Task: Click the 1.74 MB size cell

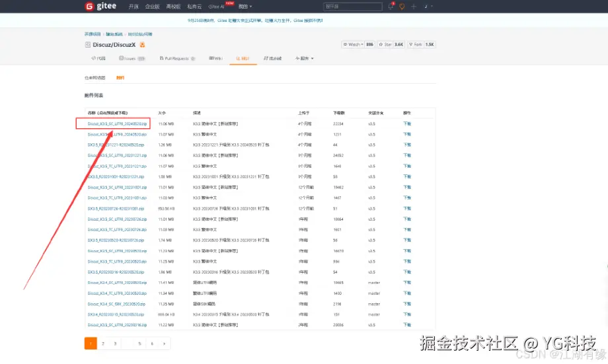Action: click(x=165, y=240)
